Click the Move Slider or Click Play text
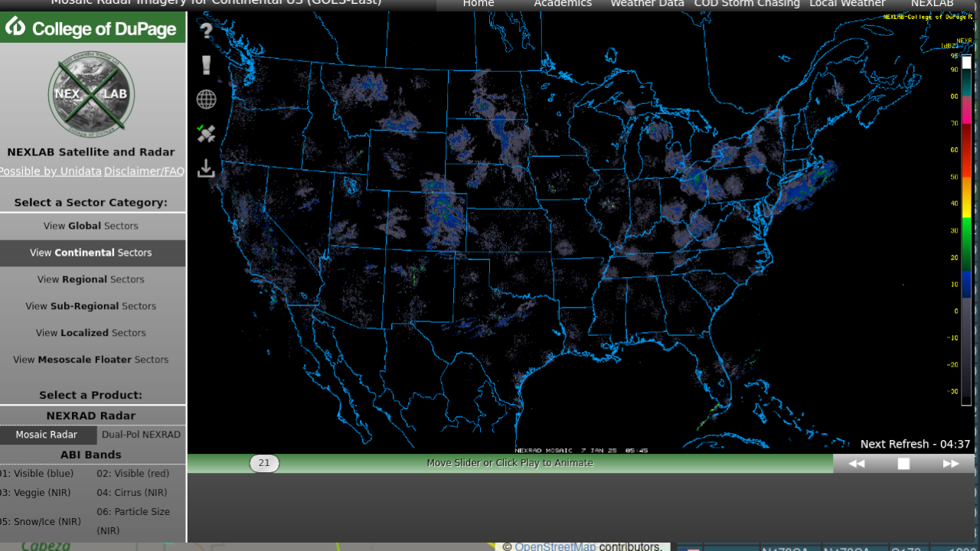Image resolution: width=980 pixels, height=551 pixels. 510,463
